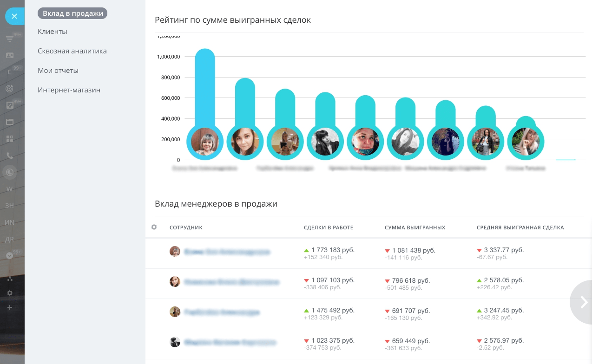Open the ИN sidebar item
Image resolution: width=592 pixels, height=364 pixels.
[x=10, y=222]
